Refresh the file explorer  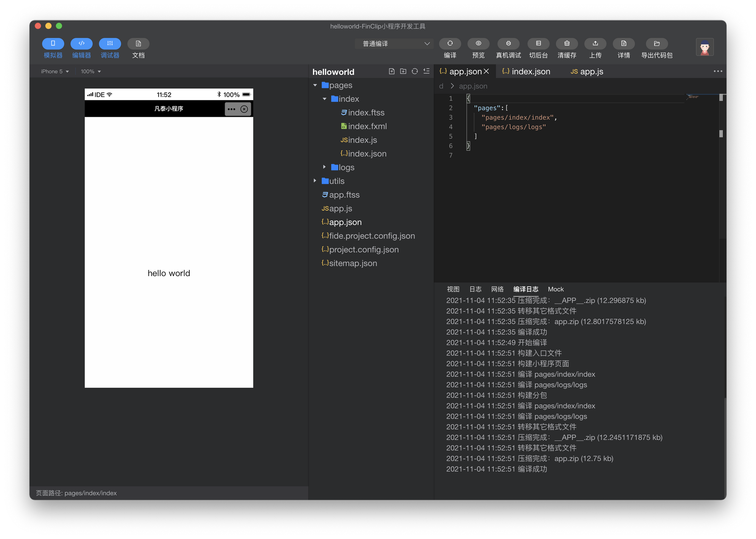pos(415,71)
